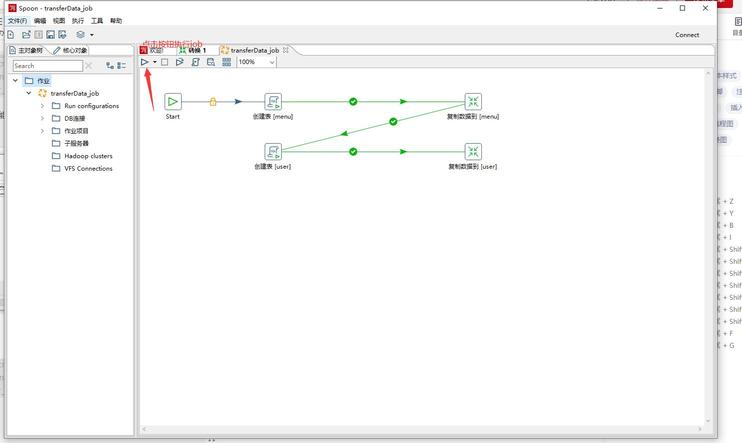Click green check on bottom hop

point(353,152)
